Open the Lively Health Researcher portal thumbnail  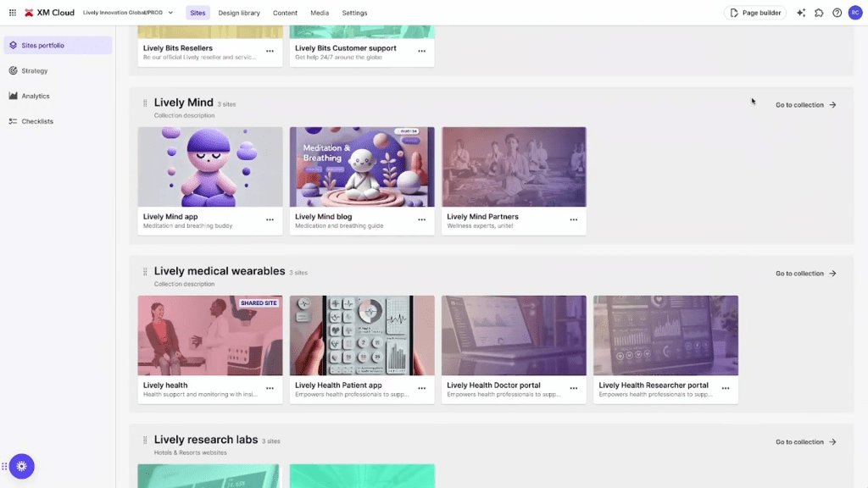coord(665,335)
